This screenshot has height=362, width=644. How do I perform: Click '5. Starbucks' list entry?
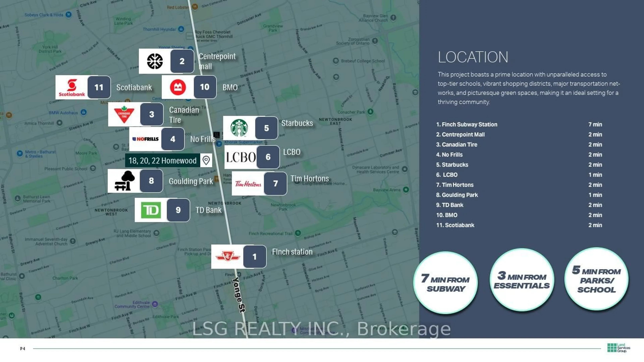click(452, 165)
